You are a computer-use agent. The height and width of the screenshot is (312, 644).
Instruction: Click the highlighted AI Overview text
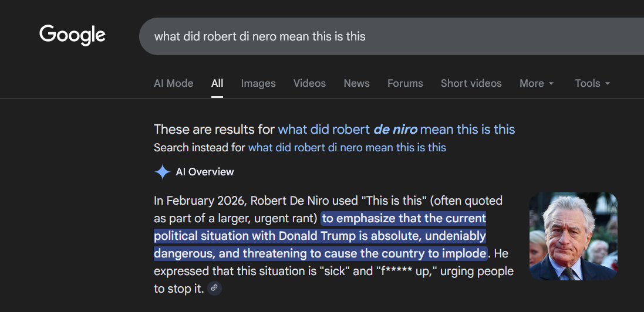[320, 236]
